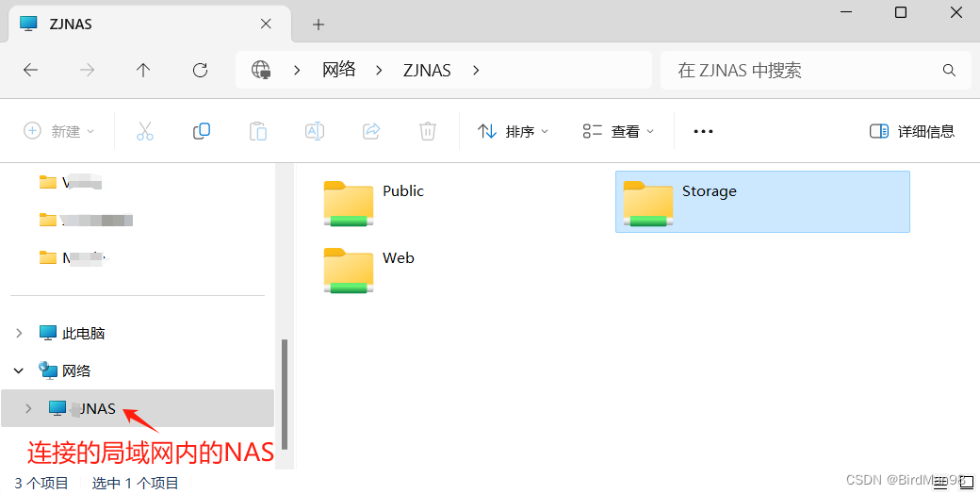Click the Paste clipboard icon

click(x=258, y=131)
